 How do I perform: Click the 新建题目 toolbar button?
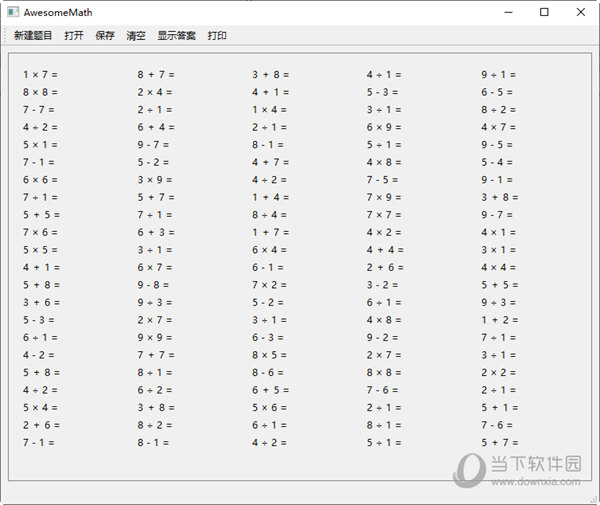(x=33, y=36)
